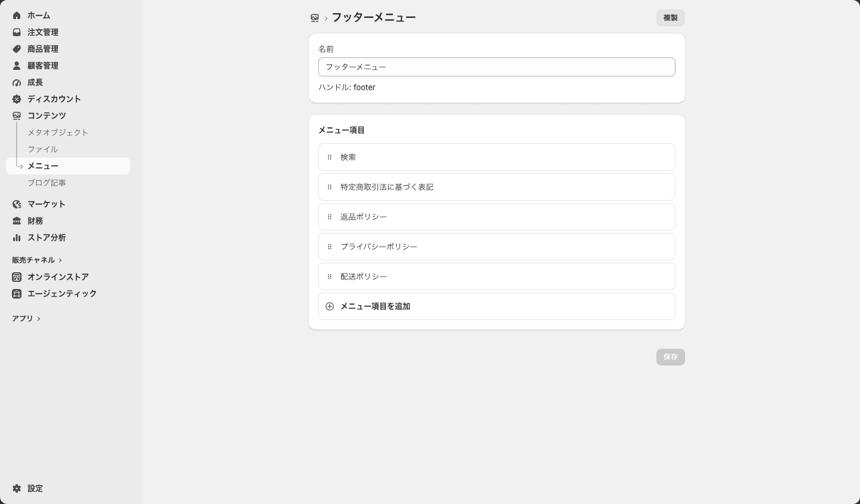Click the フッターメニュー page title

[x=374, y=18]
